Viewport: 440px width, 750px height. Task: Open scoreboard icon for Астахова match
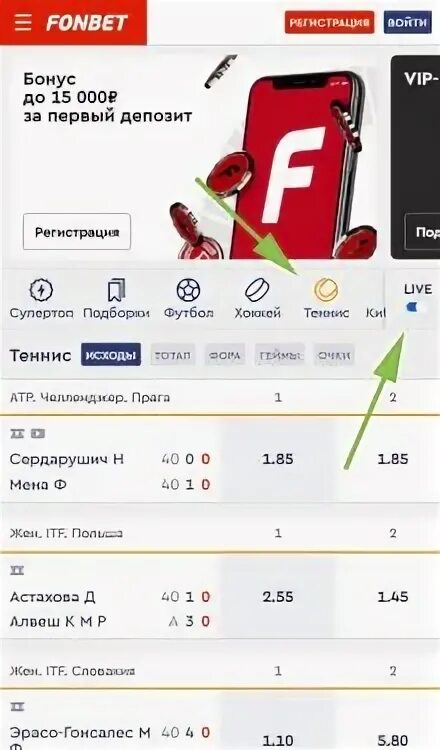point(17,570)
